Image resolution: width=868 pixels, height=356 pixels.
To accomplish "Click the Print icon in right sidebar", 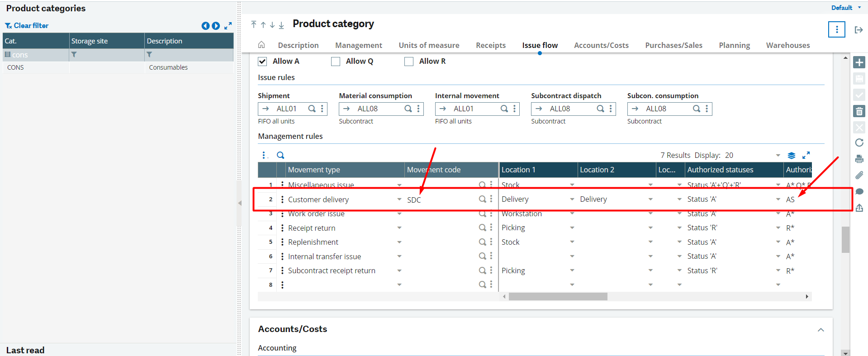I will point(859,159).
